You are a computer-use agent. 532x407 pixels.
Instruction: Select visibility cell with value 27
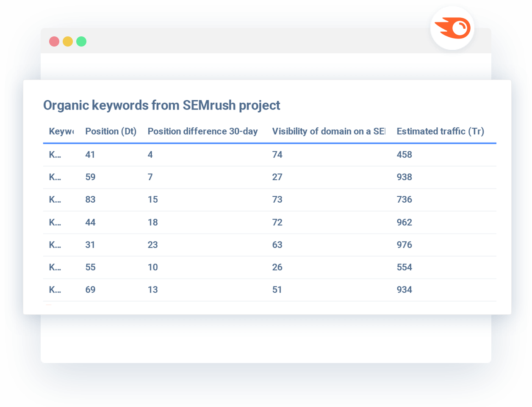click(277, 177)
